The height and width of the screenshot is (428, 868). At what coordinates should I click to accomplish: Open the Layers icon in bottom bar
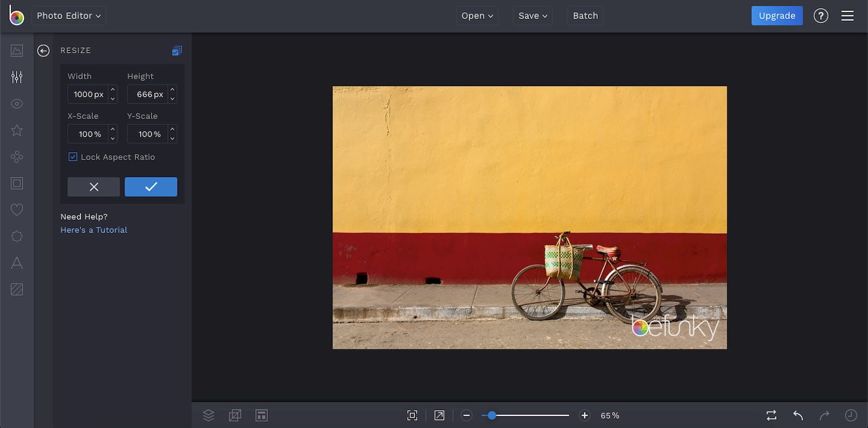pos(208,415)
